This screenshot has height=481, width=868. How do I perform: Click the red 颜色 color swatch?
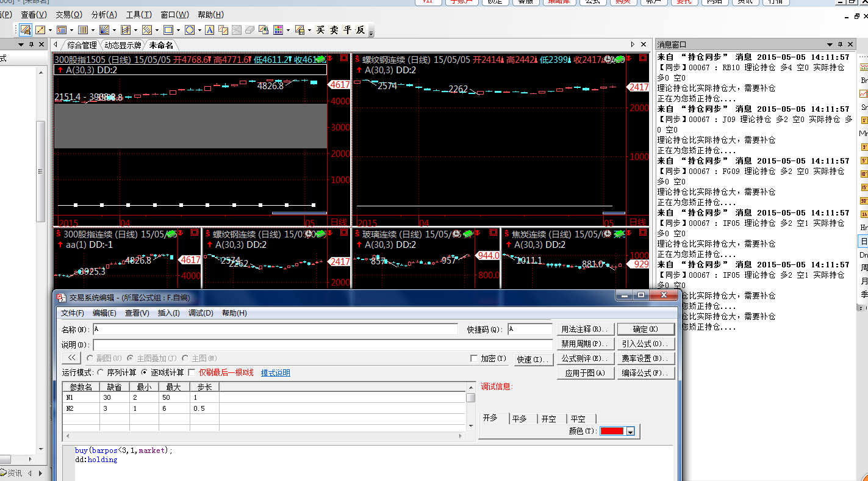click(612, 432)
